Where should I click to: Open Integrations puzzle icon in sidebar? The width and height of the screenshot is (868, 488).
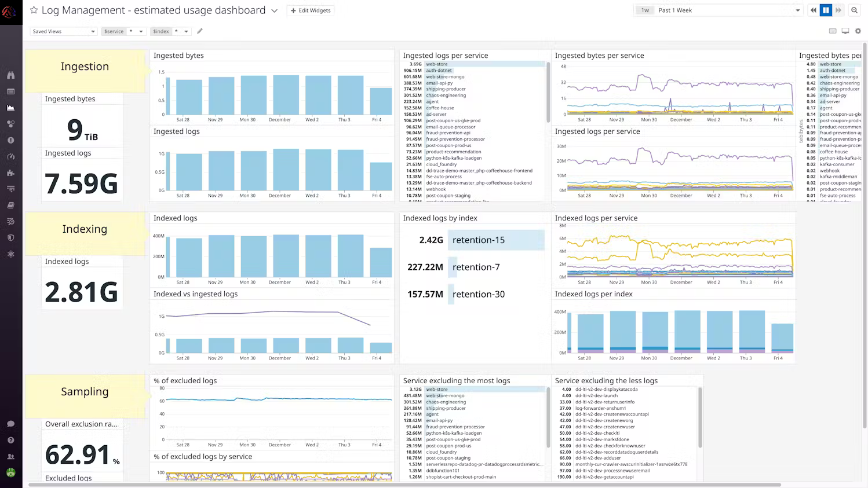(10, 173)
